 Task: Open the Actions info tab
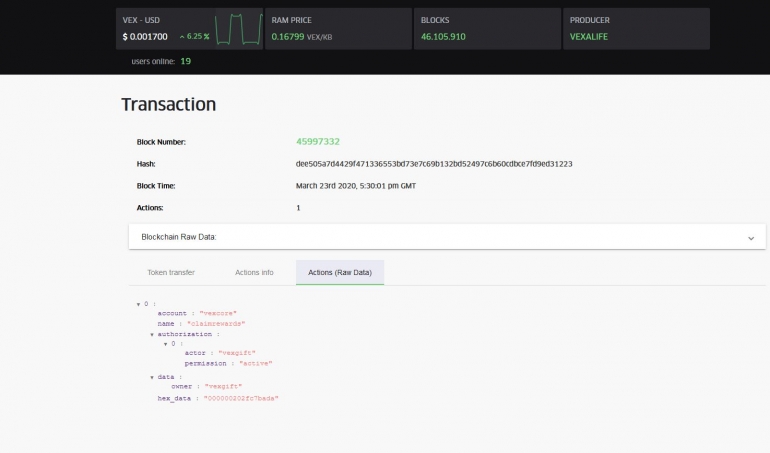pos(254,272)
